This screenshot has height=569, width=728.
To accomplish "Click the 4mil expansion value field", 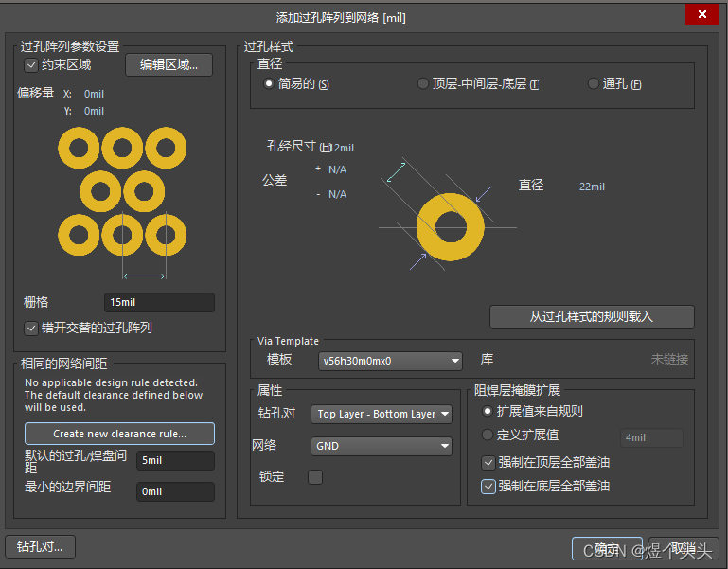I will click(651, 438).
